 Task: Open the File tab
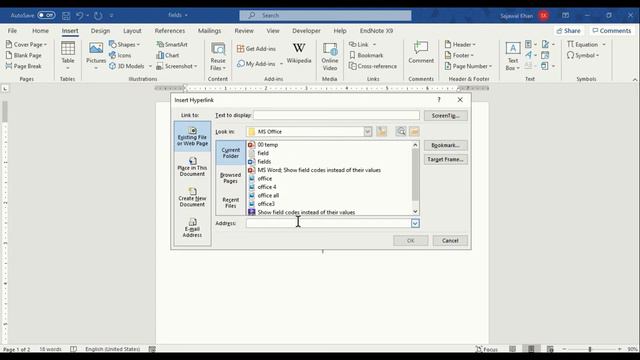12,31
